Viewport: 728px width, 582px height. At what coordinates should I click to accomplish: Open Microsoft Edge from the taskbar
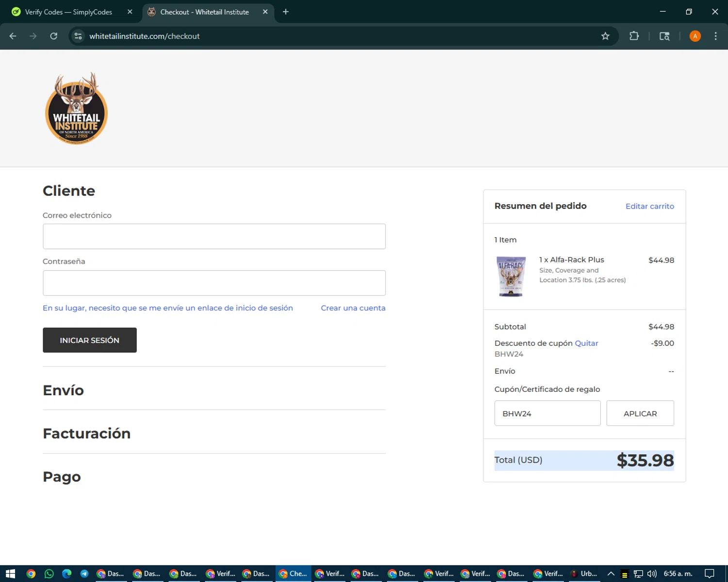(66, 574)
